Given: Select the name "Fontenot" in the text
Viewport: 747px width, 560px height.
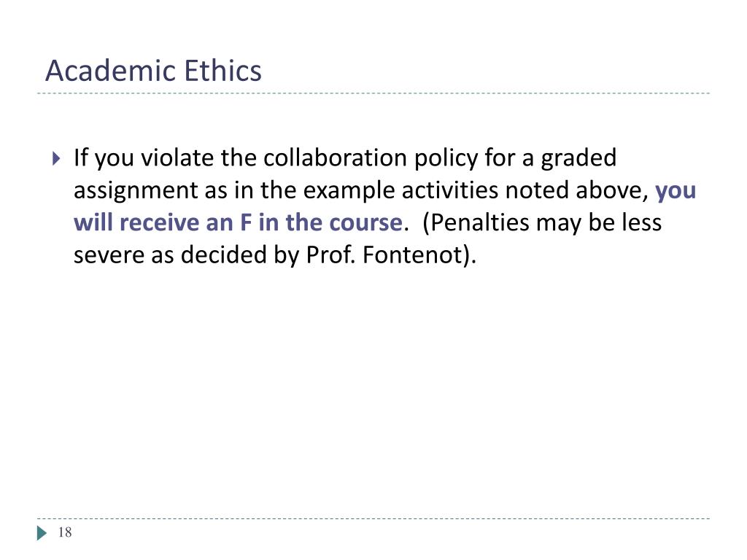Looking at the screenshot, I should 413,254.
